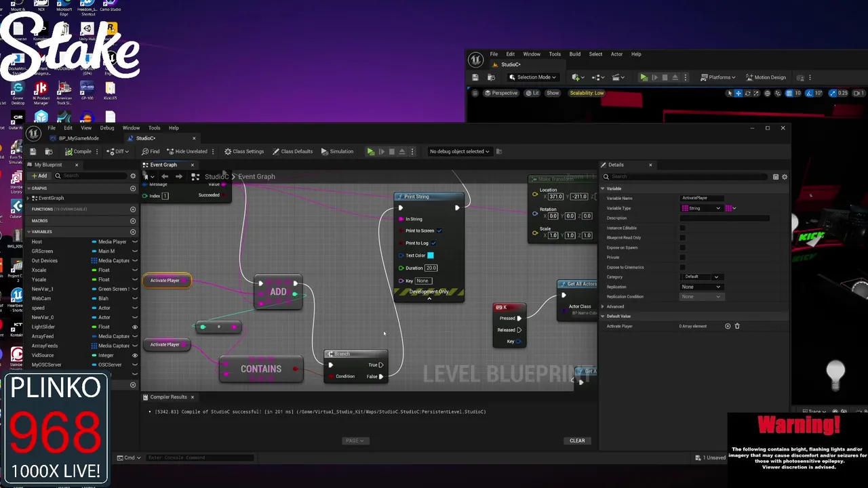Toggle Print to Screen checkbox on Print String
The height and width of the screenshot is (488, 868).
[439, 231]
